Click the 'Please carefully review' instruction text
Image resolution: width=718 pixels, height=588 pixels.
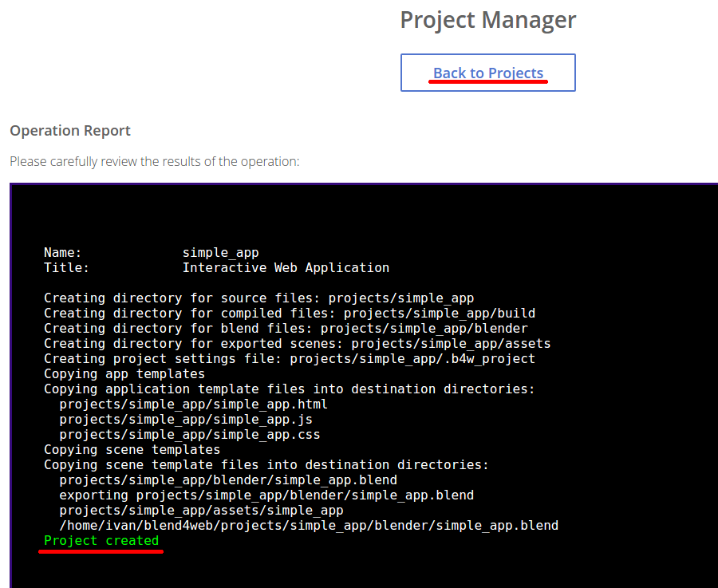point(154,161)
